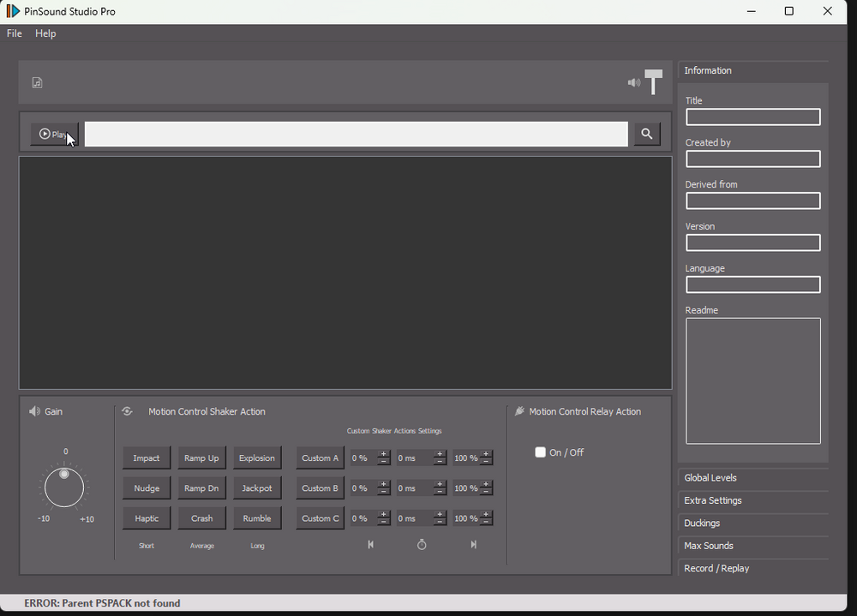The image size is (857, 616).
Task: Click the Motion Control Relay plug icon
Action: (519, 411)
